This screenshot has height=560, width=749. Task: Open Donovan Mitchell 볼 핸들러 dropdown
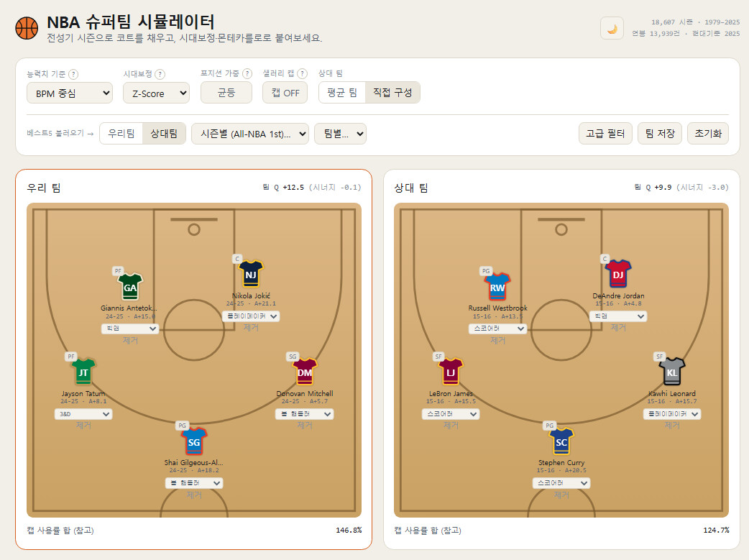coord(305,414)
